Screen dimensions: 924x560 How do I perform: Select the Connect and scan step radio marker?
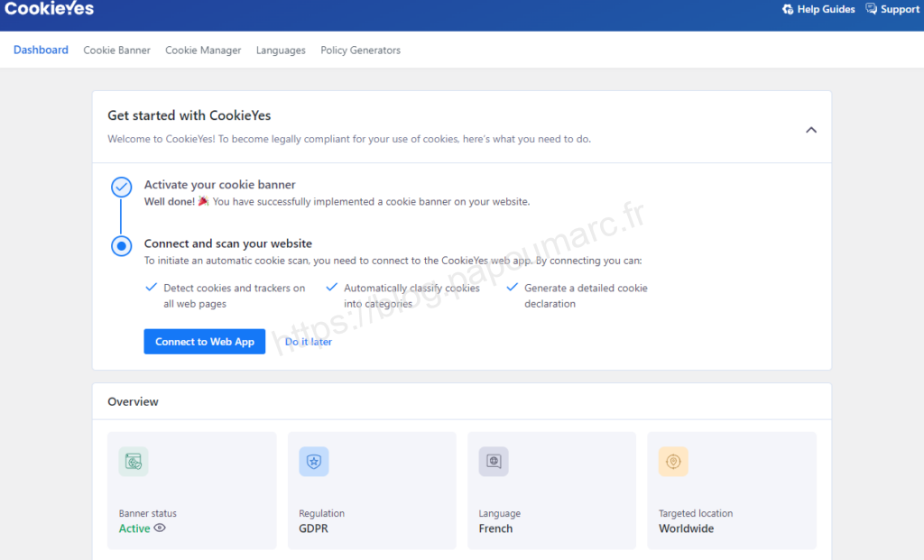[x=121, y=245]
